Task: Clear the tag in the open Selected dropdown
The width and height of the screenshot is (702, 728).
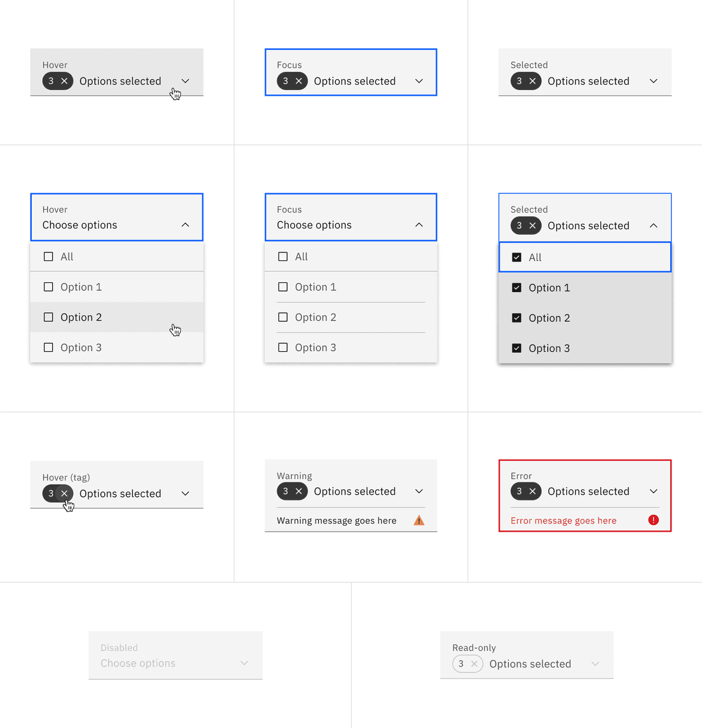Action: pyautogui.click(x=533, y=226)
